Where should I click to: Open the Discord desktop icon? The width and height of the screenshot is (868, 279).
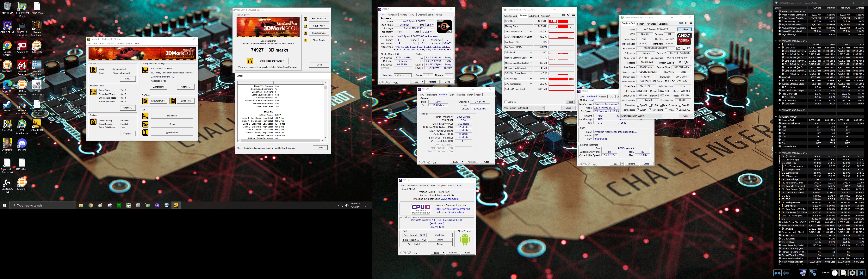click(x=22, y=145)
